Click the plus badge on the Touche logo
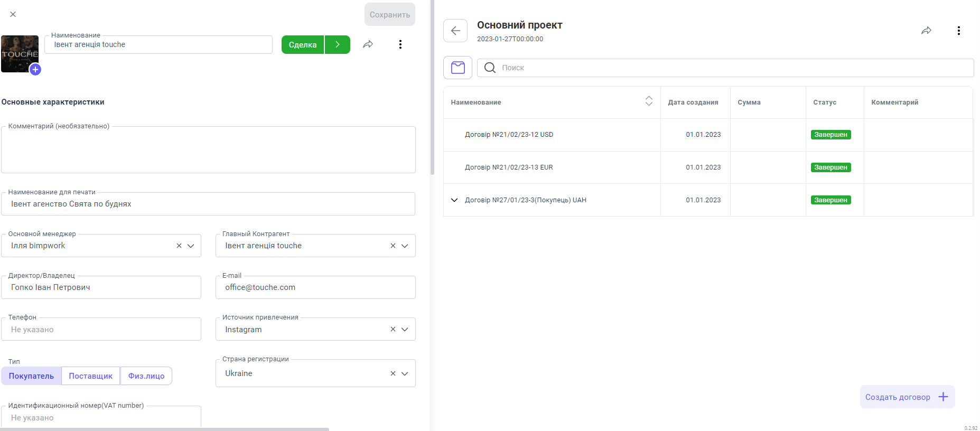980x431 pixels. pyautogui.click(x=35, y=69)
